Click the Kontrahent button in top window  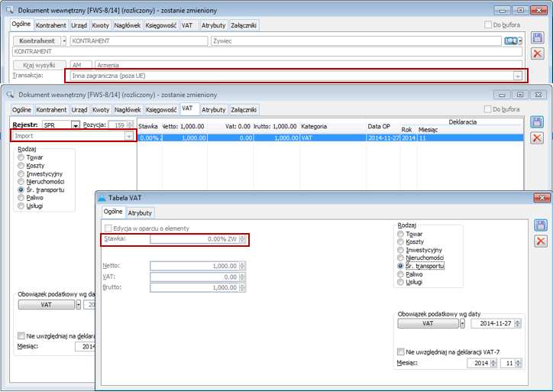pyautogui.click(x=37, y=41)
